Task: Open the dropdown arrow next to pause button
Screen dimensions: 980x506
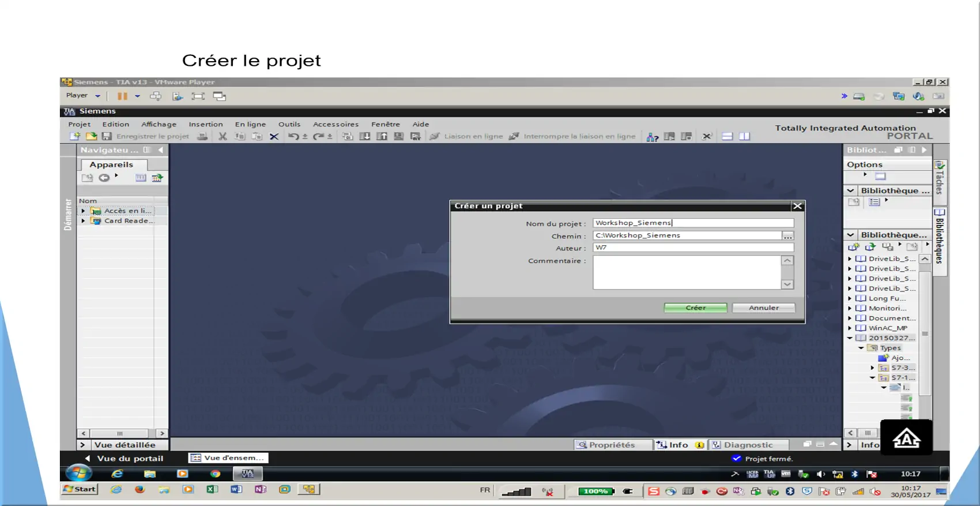Action: pos(137,96)
